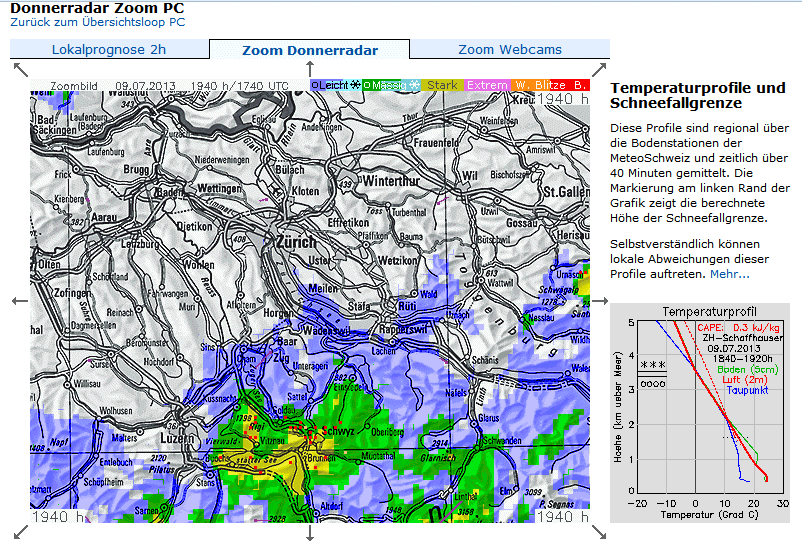Click Frauenfeld on the radar map

pos(436,143)
